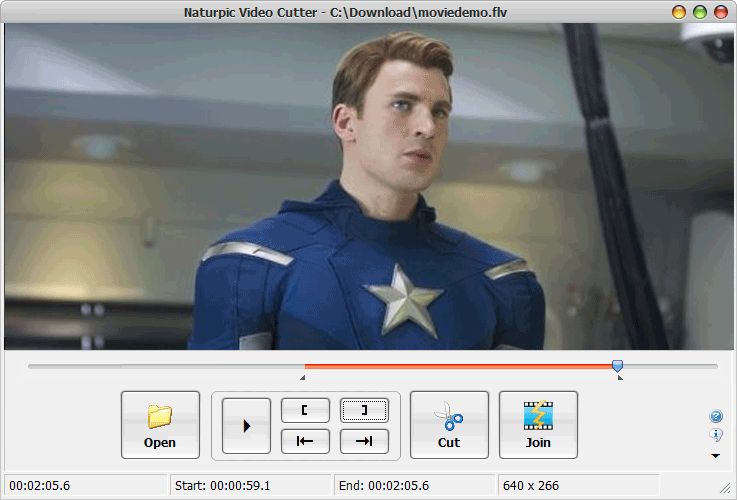Set selection end with right bracket button
Screen dimensions: 737x500
(364, 410)
